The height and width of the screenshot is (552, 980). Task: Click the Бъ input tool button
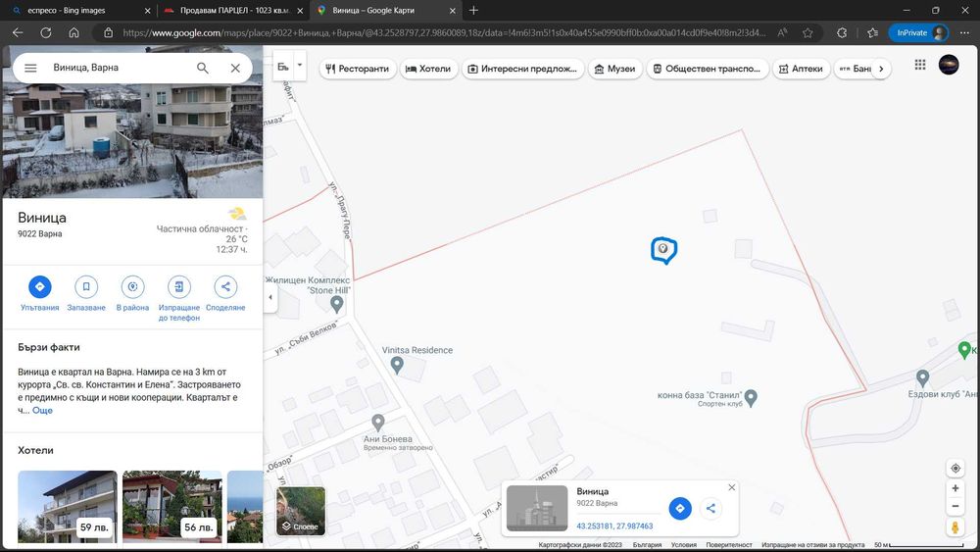pyautogui.click(x=283, y=66)
